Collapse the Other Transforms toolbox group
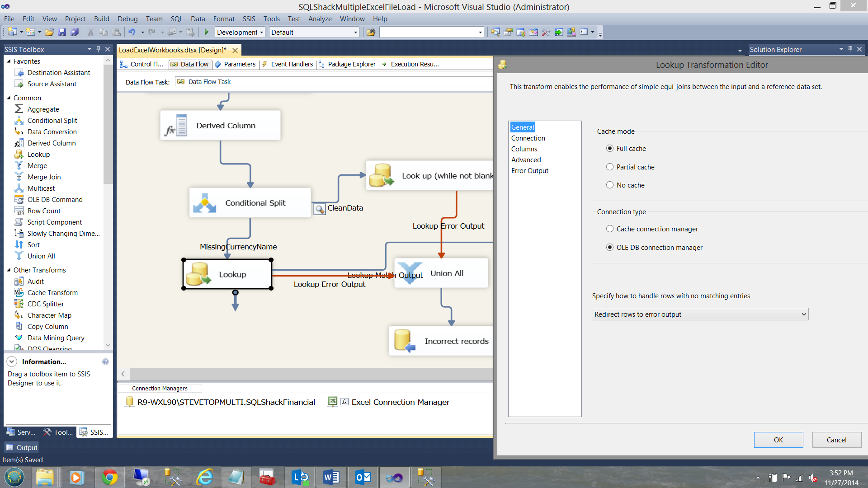Screen dimensions: 868x488 (9, 270)
